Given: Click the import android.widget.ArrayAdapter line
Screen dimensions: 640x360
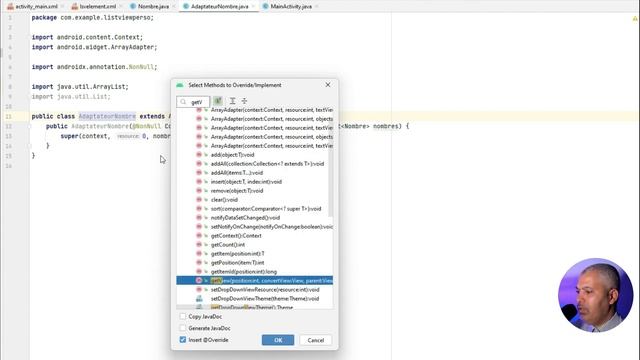Looking at the screenshot, I should click(94, 47).
